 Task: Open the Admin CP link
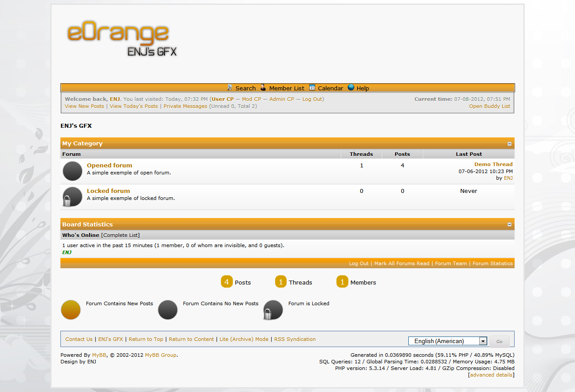coord(281,99)
